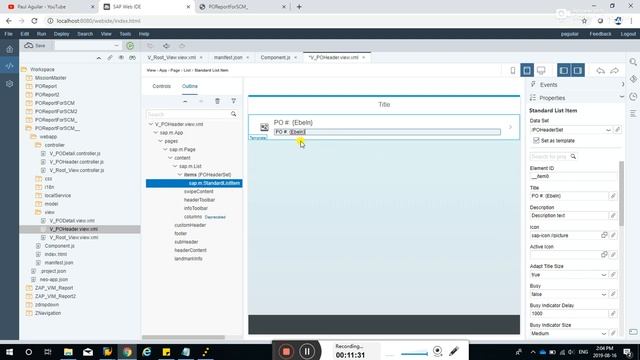Click the picture icon of the list item on canvas
640x360 pixels.
(x=264, y=127)
